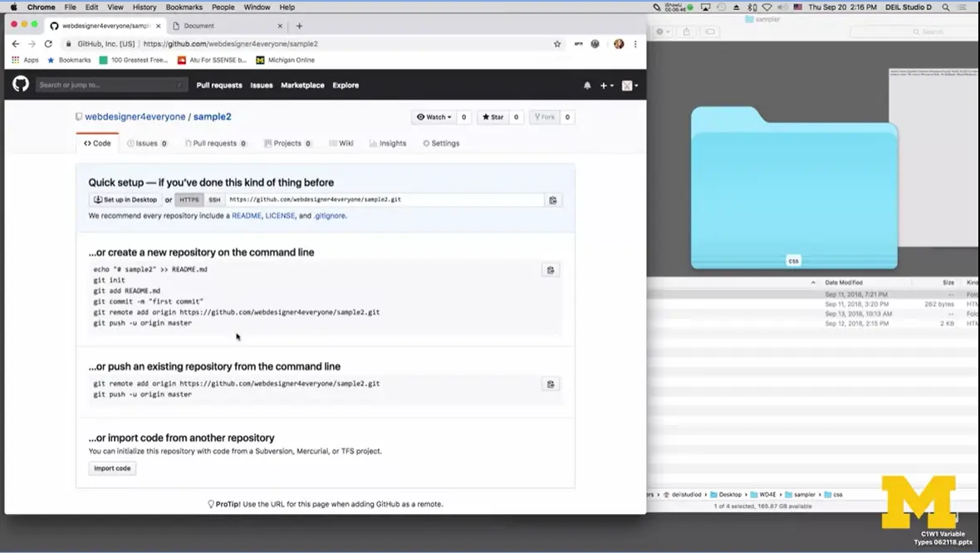Open the Finder gear action dropdown
This screenshot has width=980, height=553.
tap(660, 30)
